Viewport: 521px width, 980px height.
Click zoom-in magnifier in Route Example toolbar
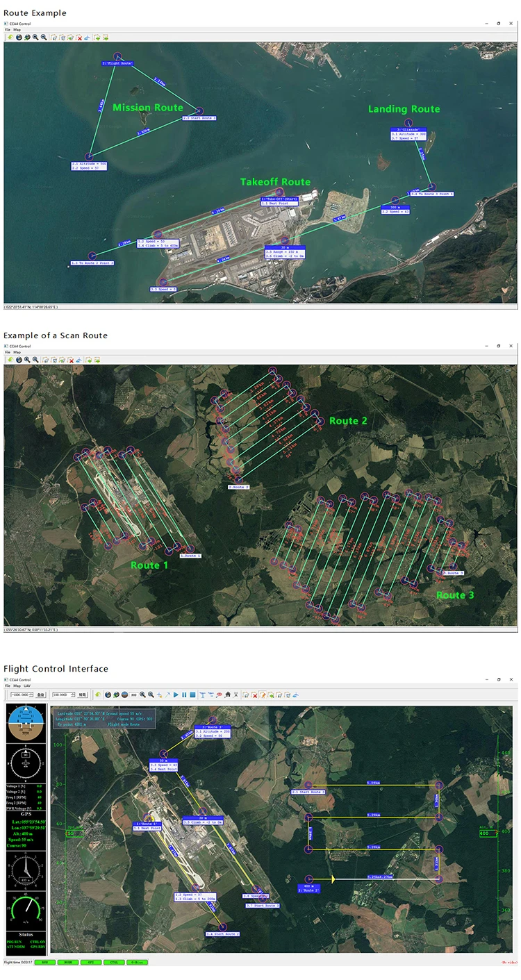click(35, 38)
